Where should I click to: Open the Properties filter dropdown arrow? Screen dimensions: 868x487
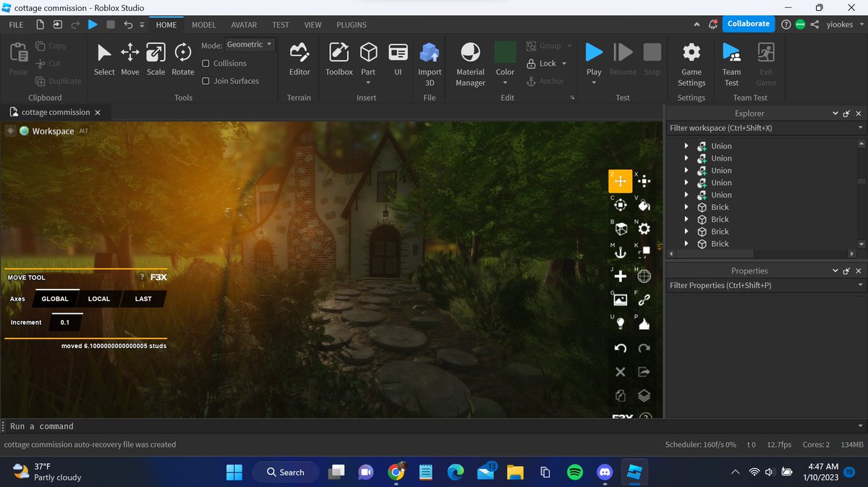(x=860, y=286)
